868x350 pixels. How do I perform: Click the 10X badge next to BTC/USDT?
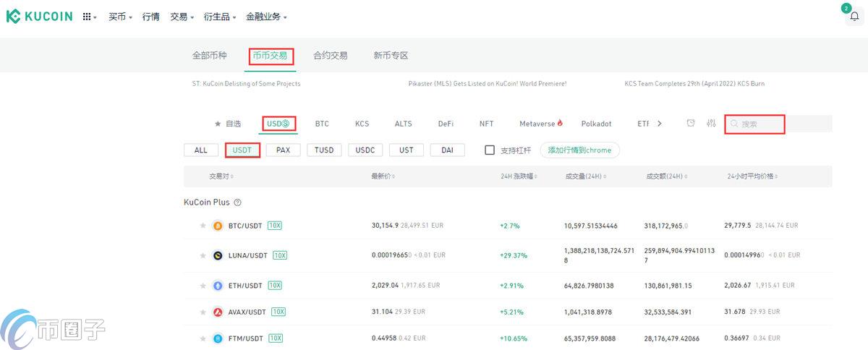pyautogui.click(x=275, y=226)
